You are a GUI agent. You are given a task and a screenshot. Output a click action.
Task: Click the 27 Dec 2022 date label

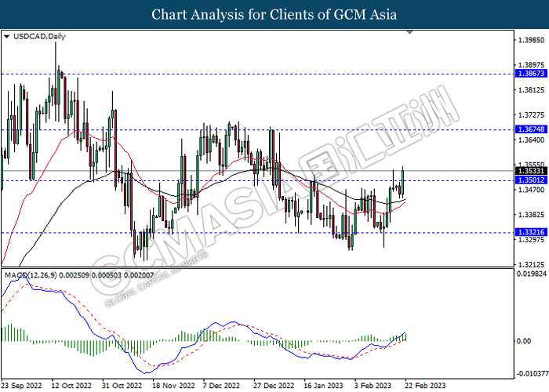(x=274, y=386)
